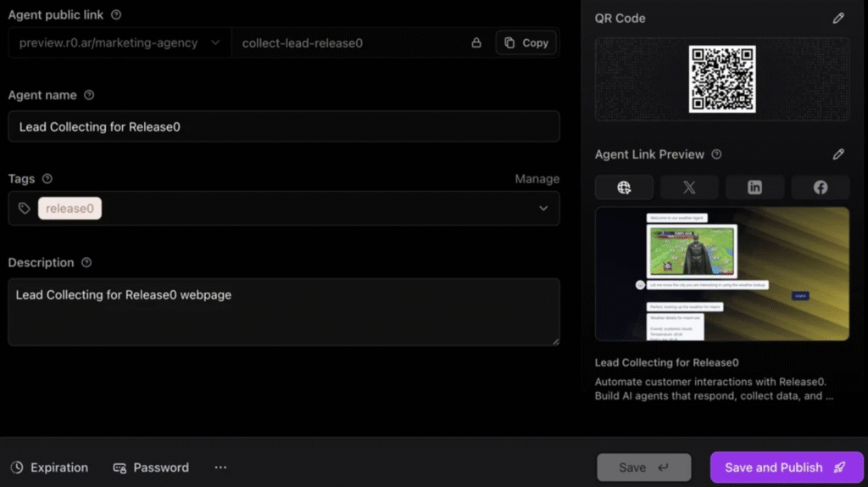Click the help icon next to Agent name
The image size is (868, 487).
(88, 95)
